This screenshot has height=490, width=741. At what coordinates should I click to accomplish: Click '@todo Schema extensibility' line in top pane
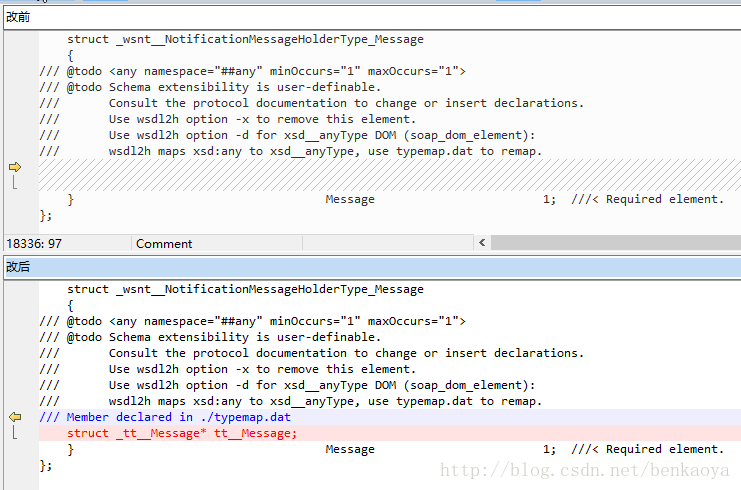[210, 87]
